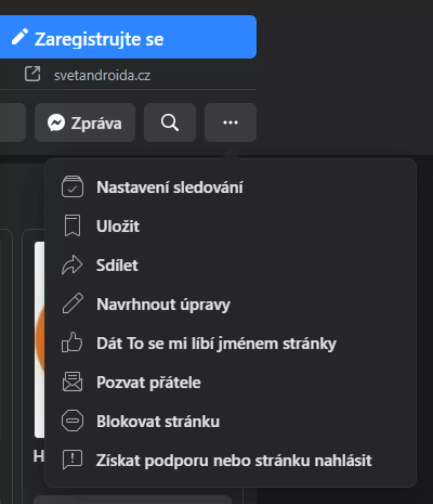Image resolution: width=433 pixels, height=504 pixels.
Task: Click the envelope invite icon
Action: 72,381
